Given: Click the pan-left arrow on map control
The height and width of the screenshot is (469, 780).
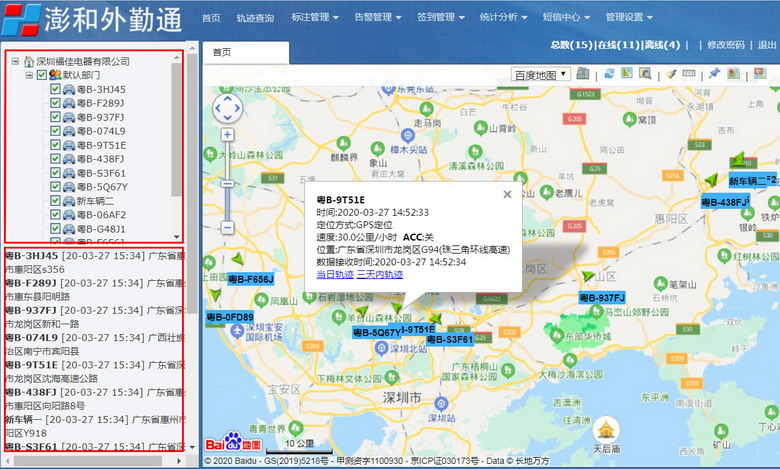Looking at the screenshot, I should point(217,108).
